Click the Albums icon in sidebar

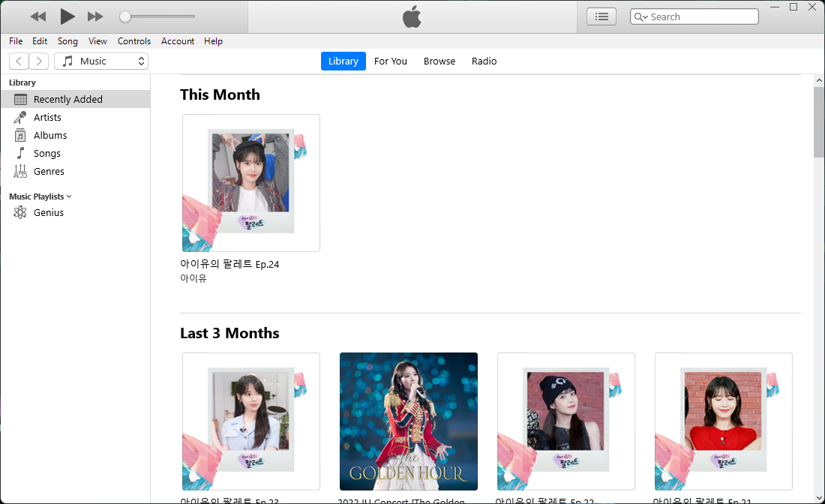20,135
